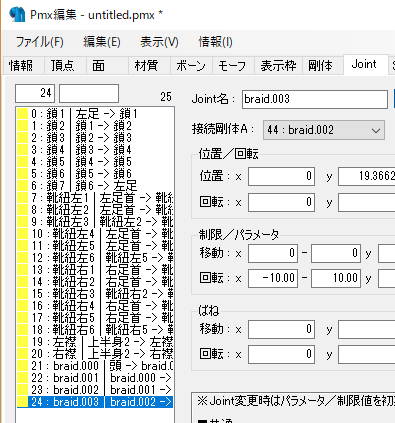Select joint row 22 : braid.001
This screenshot has width=395, height=423.
95,378
